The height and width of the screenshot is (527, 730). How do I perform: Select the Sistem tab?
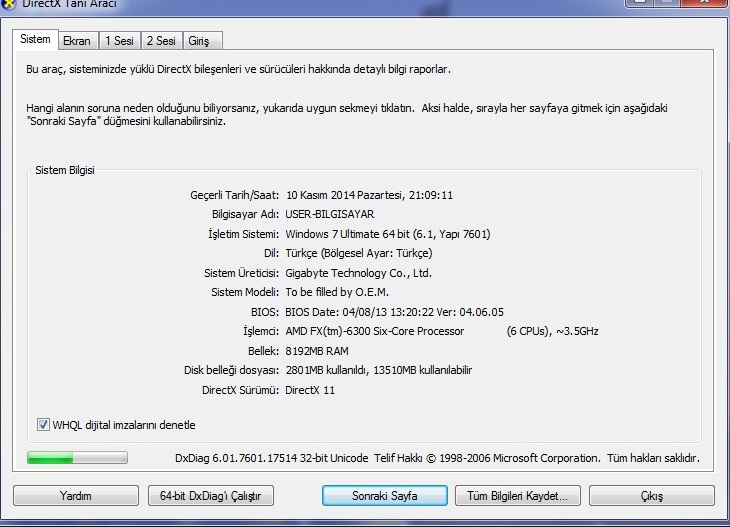point(35,40)
